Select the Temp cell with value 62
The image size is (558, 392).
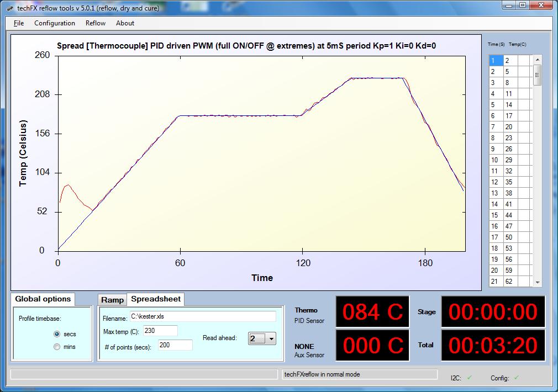point(510,281)
